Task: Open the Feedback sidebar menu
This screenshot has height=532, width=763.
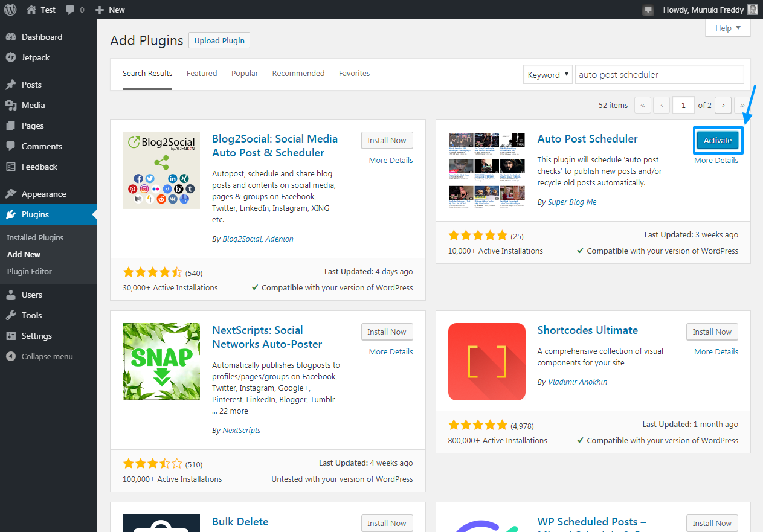Action: click(x=48, y=167)
